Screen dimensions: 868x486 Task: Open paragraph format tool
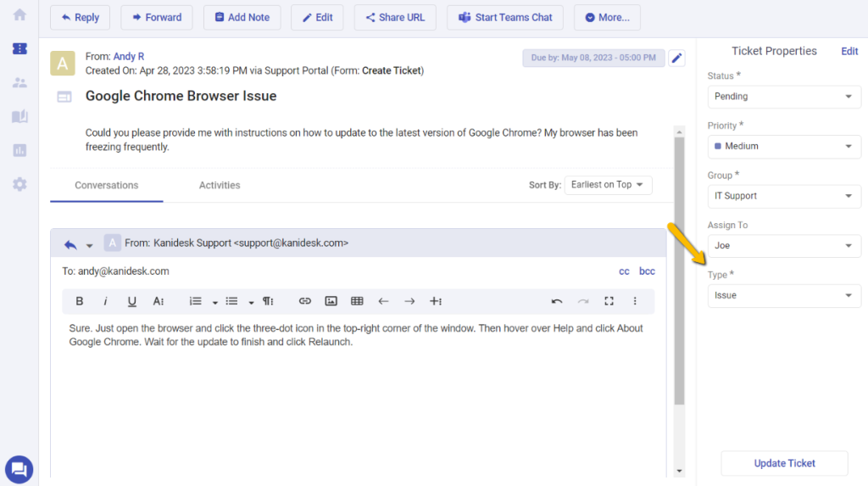(268, 301)
